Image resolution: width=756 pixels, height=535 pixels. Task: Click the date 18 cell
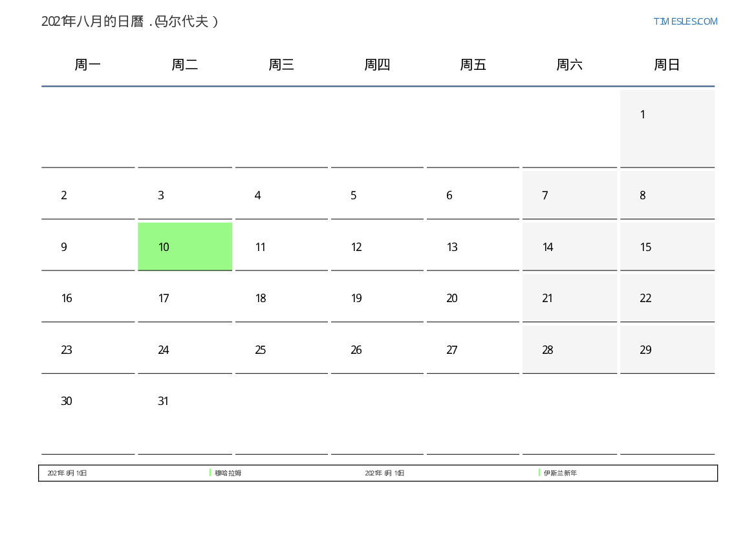pos(281,298)
